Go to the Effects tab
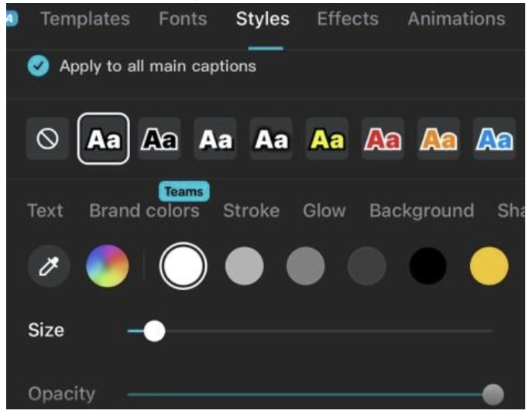 coord(348,19)
